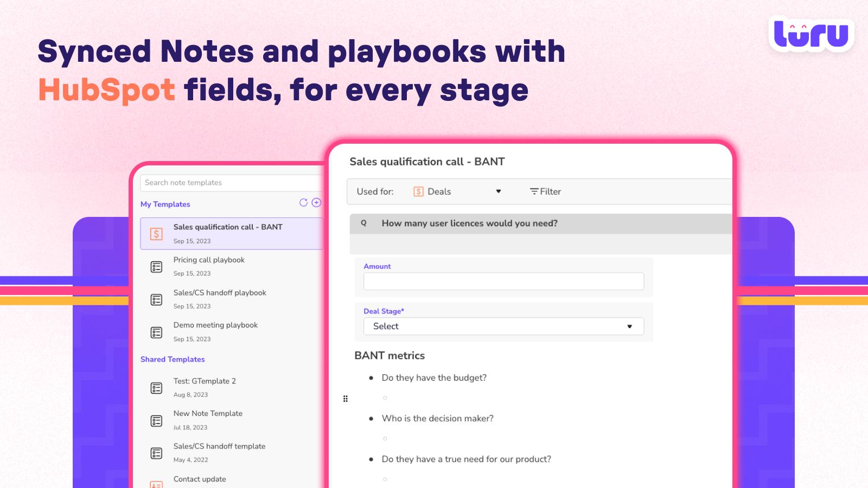Viewport: 868px width, 488px height.
Task: Click the Sales/CS handoff playbook icon
Action: point(156,299)
